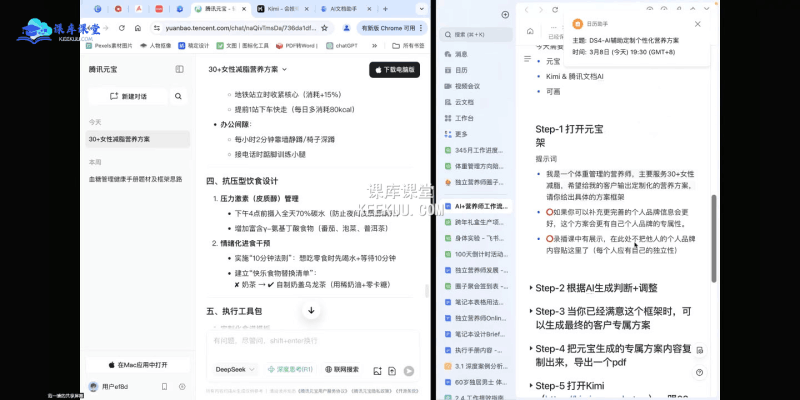Open the help question-mark icon in Feishu
Image resolution: width=800 pixels, height=400 pixels.
coord(699,372)
